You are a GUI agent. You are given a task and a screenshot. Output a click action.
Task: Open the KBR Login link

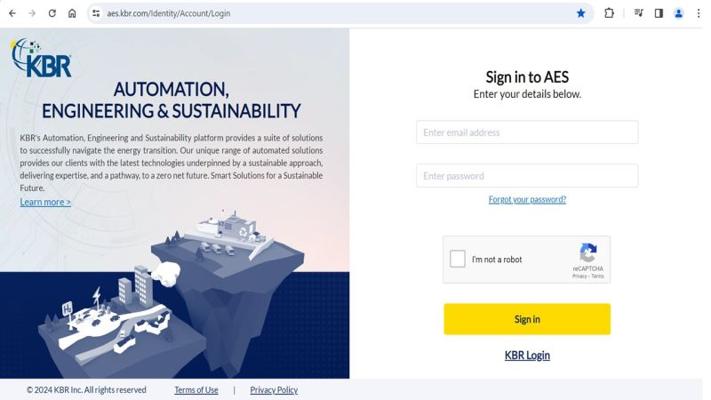click(527, 355)
